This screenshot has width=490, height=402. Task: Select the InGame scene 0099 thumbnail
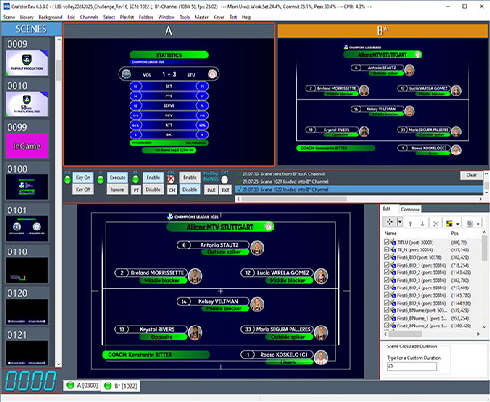(x=27, y=146)
